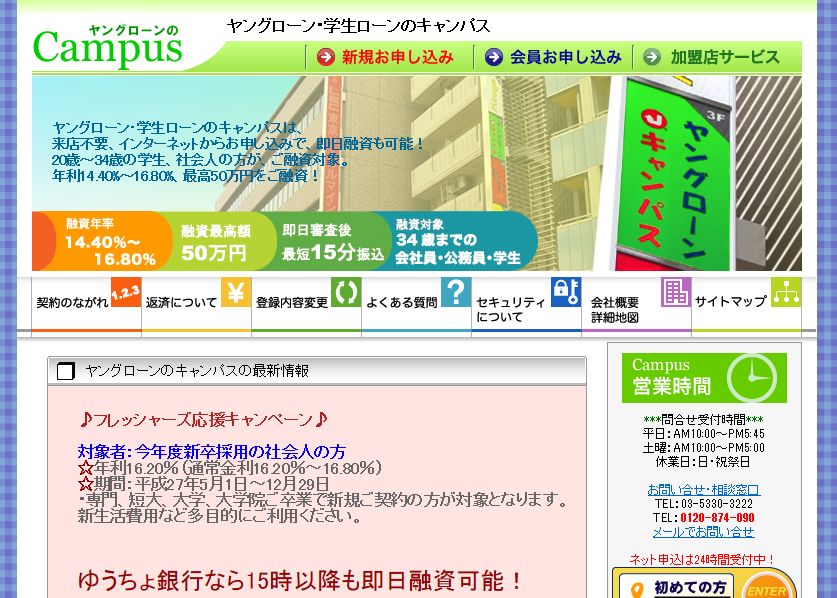Click the orange ENTER circle button
This screenshot has height=598, width=837.
[x=767, y=586]
